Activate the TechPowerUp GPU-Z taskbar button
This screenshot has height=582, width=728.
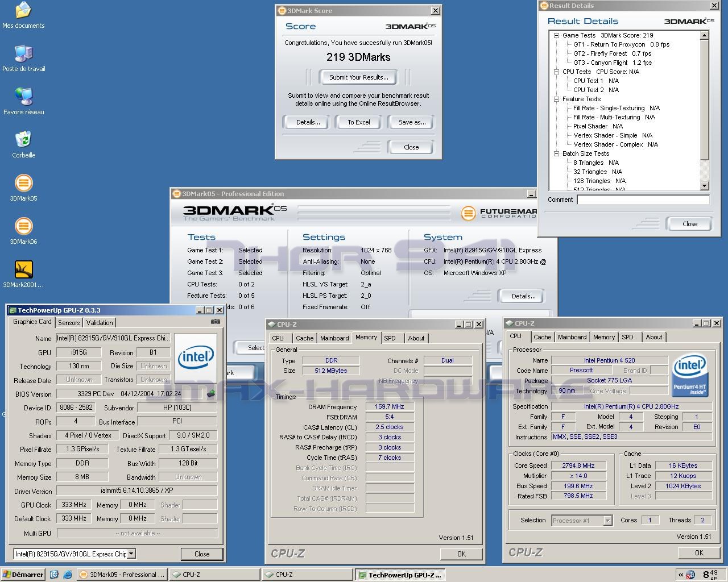click(x=400, y=575)
